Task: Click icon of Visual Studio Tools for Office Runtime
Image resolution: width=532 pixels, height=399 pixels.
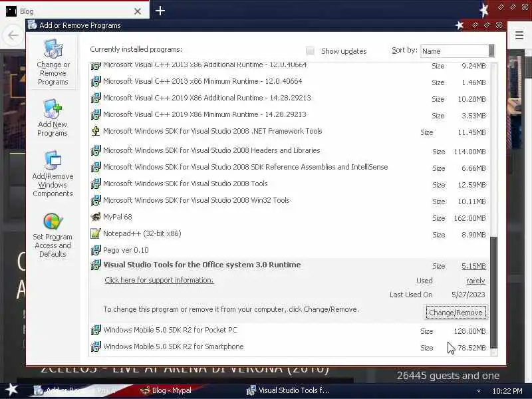Action: pos(96,265)
